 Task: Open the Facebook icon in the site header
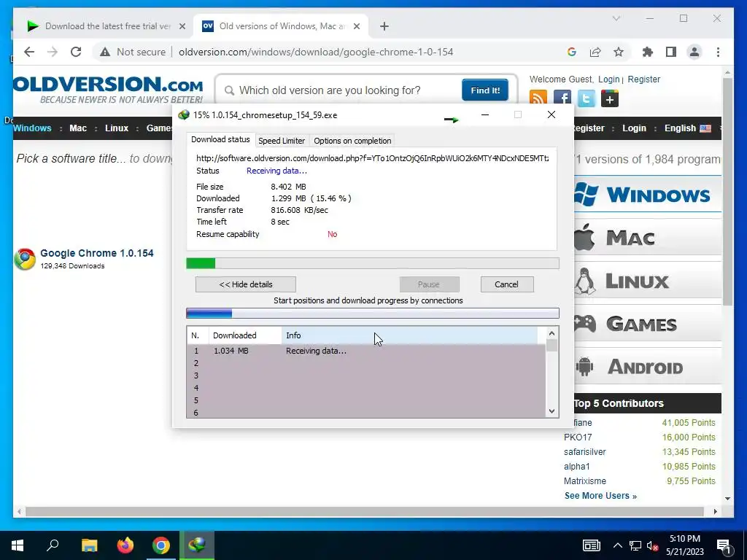click(x=562, y=98)
